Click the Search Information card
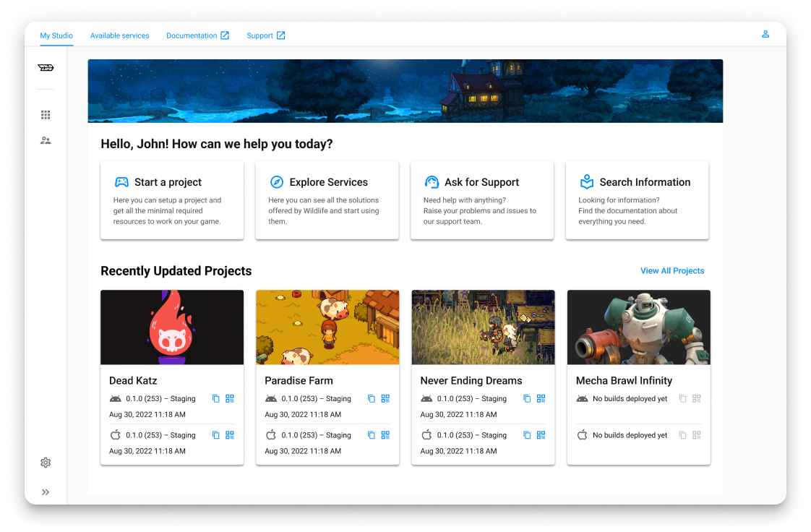 coord(638,200)
